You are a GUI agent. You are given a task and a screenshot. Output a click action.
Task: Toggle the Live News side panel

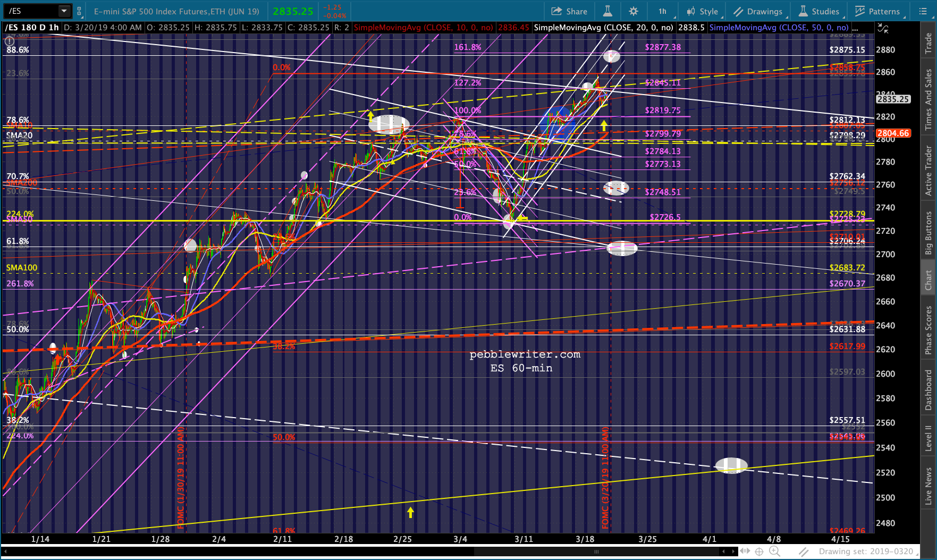tap(928, 486)
